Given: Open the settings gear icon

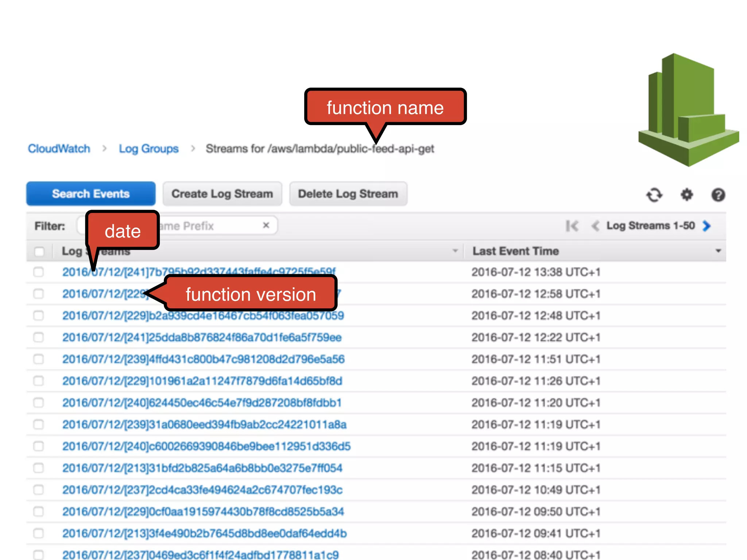Looking at the screenshot, I should [x=686, y=195].
